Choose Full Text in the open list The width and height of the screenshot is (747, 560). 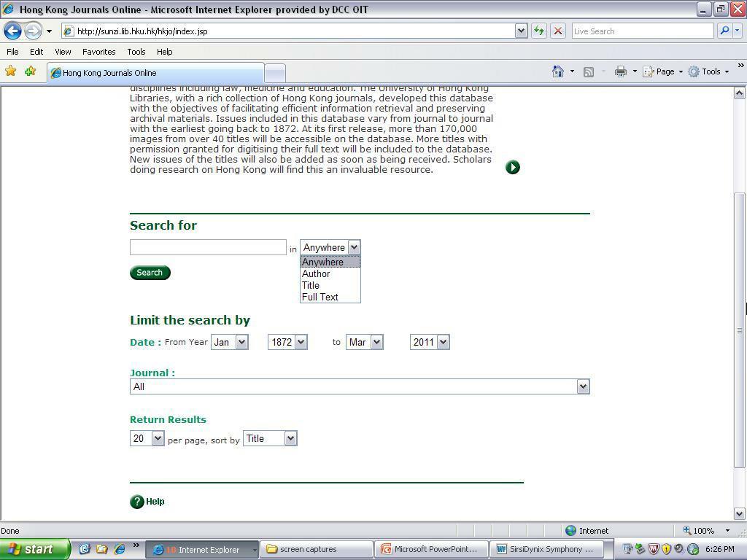pyautogui.click(x=330, y=297)
